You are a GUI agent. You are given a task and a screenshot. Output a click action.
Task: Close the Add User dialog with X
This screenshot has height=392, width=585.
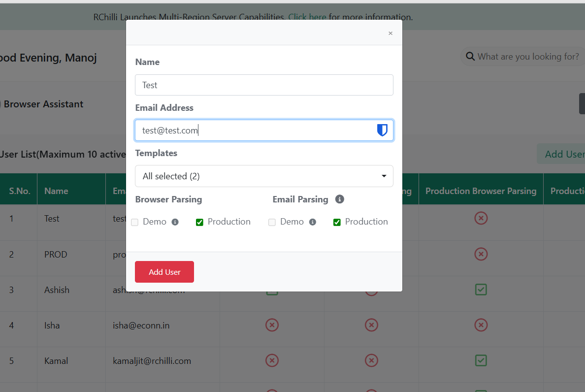[x=390, y=33]
